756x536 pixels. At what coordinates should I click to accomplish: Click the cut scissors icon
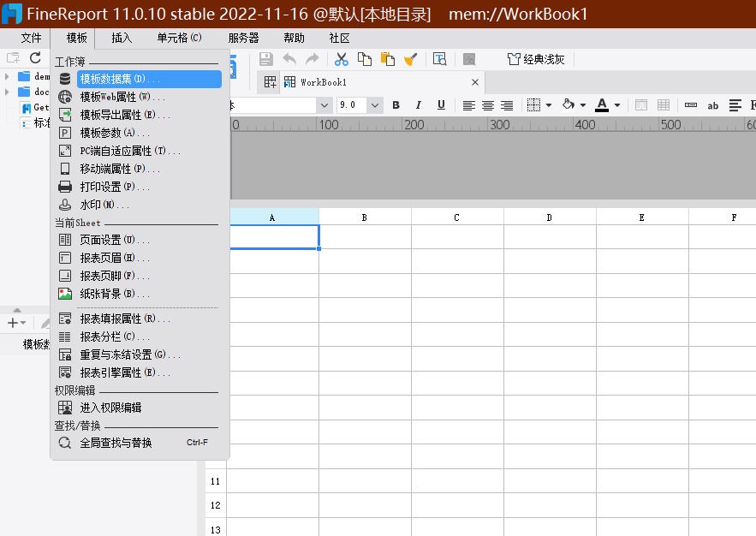(x=342, y=59)
